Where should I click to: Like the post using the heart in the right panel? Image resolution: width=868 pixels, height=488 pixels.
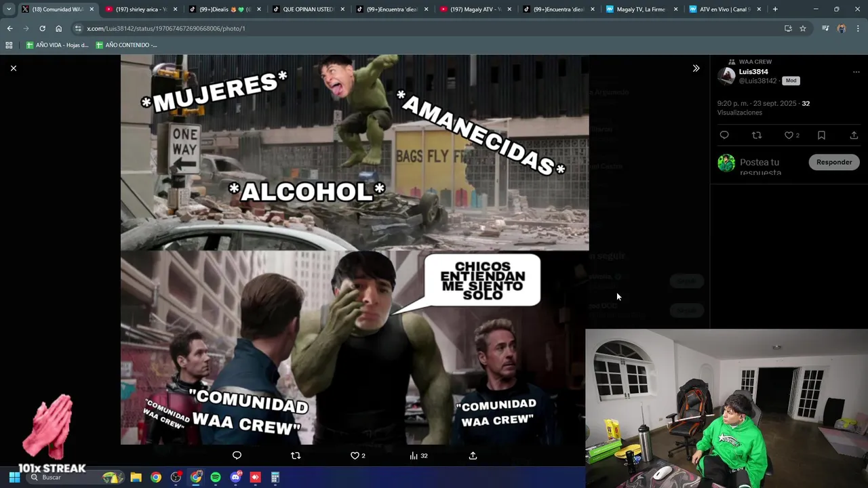(x=789, y=135)
